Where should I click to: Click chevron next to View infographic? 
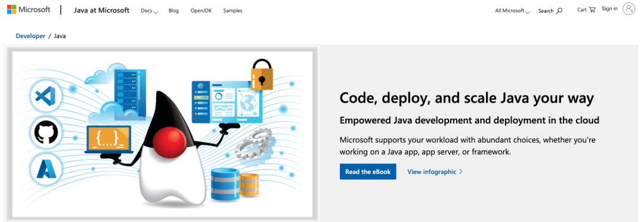[461, 171]
